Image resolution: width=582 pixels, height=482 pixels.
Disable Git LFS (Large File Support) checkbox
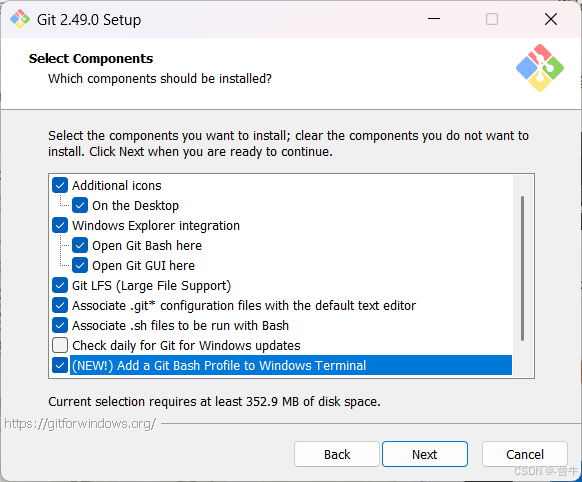60,285
